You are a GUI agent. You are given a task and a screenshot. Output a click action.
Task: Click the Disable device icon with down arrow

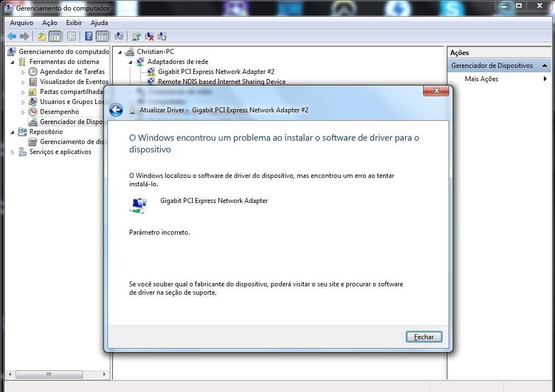pyautogui.click(x=162, y=36)
